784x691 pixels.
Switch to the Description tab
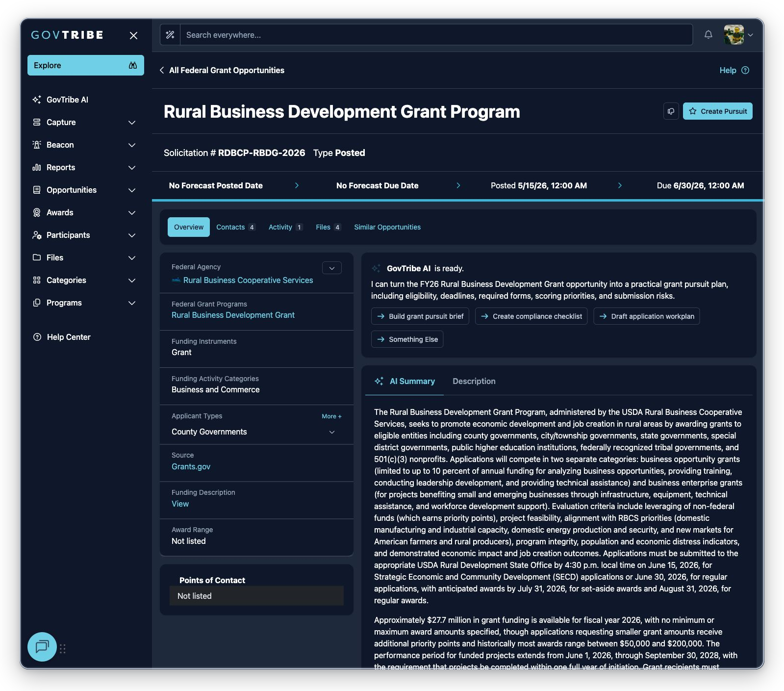pyautogui.click(x=474, y=381)
